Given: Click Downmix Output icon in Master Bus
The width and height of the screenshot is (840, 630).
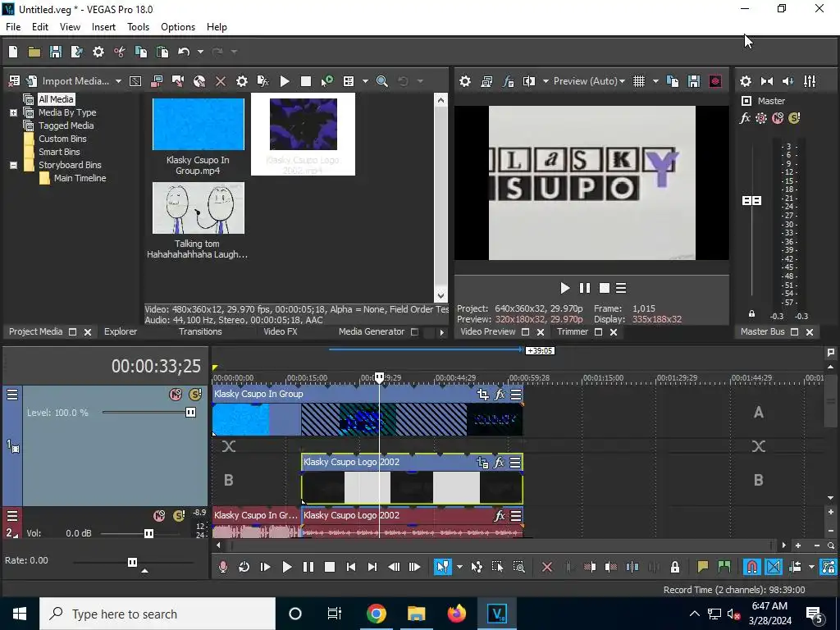Looking at the screenshot, I should click(x=767, y=81).
